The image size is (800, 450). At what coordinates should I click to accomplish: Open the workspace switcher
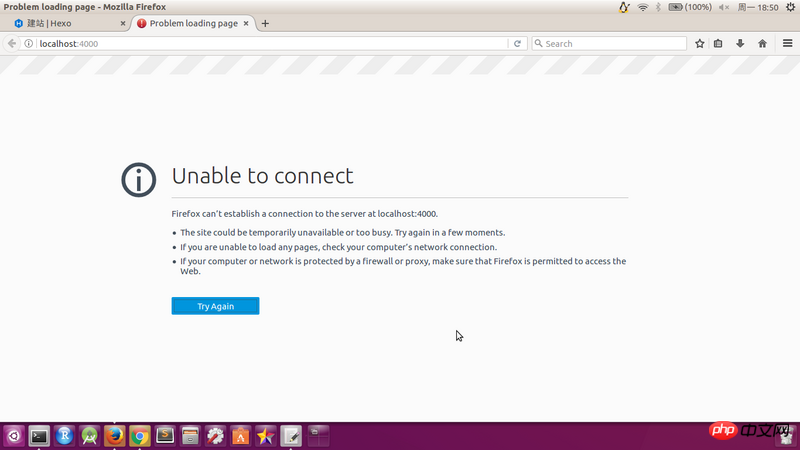[x=318, y=436]
